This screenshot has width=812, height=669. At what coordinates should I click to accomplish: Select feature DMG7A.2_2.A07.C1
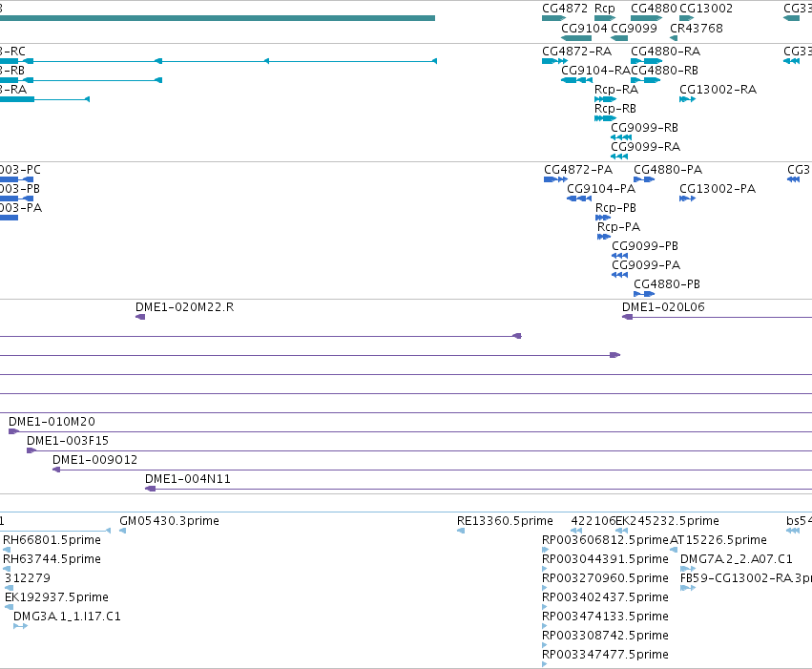pyautogui.click(x=736, y=559)
